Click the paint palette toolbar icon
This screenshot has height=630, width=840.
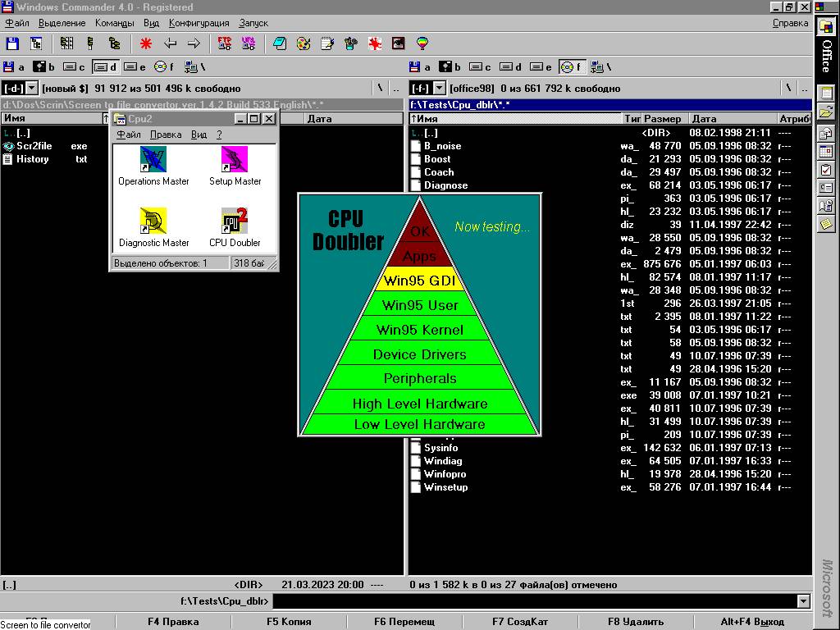coord(303,43)
